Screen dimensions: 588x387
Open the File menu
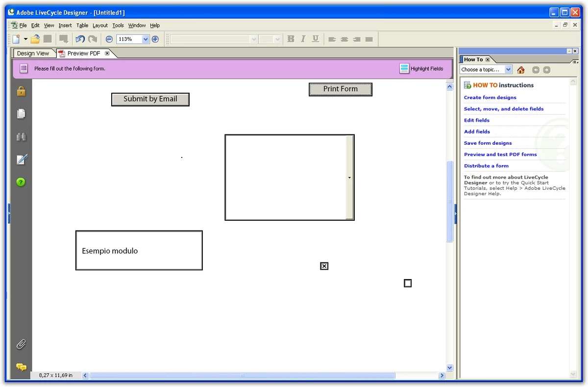pyautogui.click(x=23, y=26)
